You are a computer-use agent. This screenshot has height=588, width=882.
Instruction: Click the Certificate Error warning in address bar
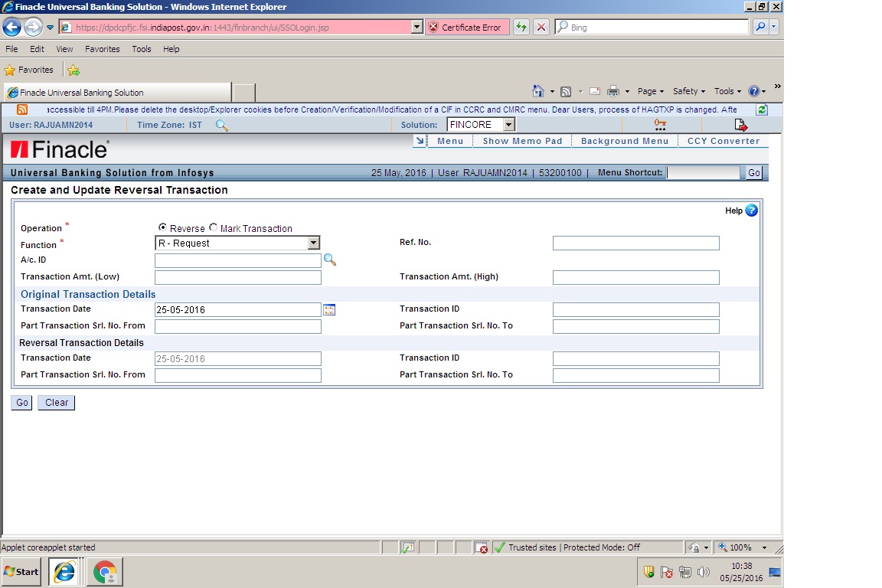[467, 27]
